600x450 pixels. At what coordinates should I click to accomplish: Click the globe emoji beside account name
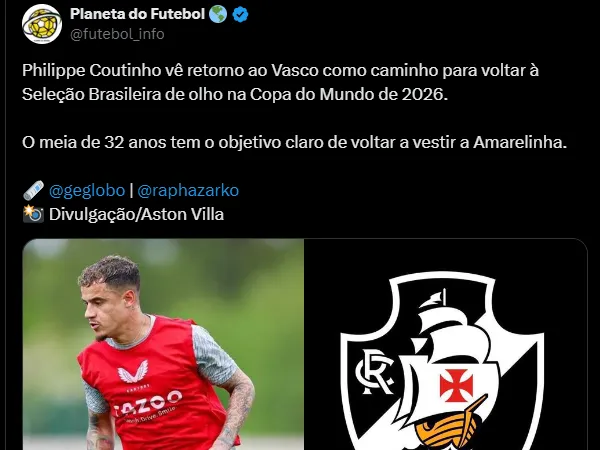tap(218, 14)
